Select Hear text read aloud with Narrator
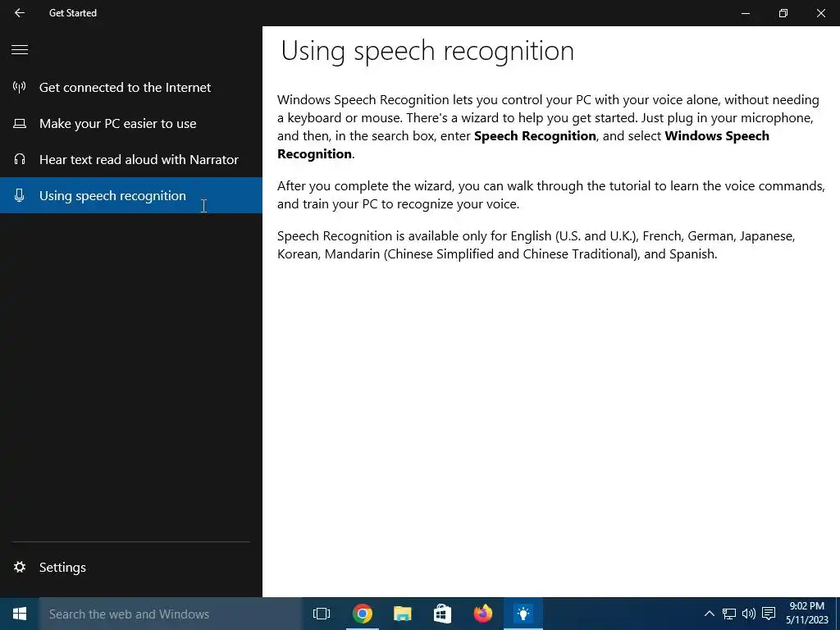The width and height of the screenshot is (840, 630). click(x=131, y=160)
